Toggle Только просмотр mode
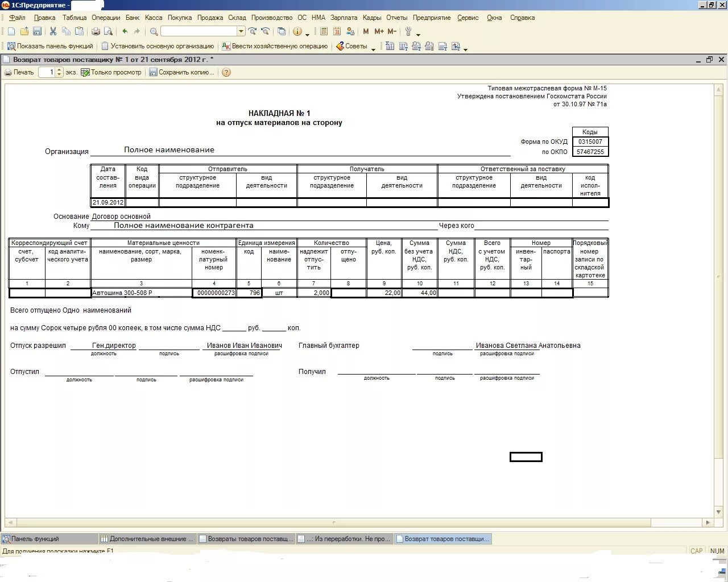 click(111, 72)
